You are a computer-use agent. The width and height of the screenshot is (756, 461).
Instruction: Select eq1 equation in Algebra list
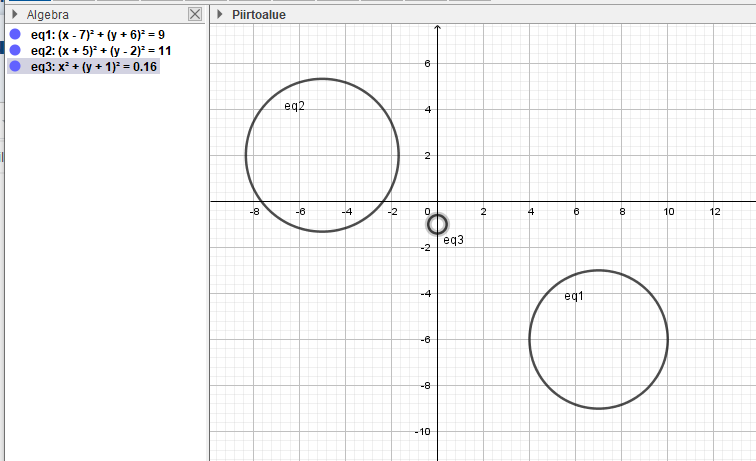pos(97,34)
